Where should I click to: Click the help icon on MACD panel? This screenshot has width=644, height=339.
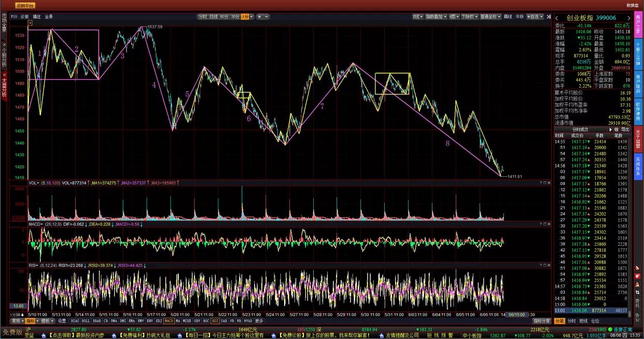(x=540, y=224)
